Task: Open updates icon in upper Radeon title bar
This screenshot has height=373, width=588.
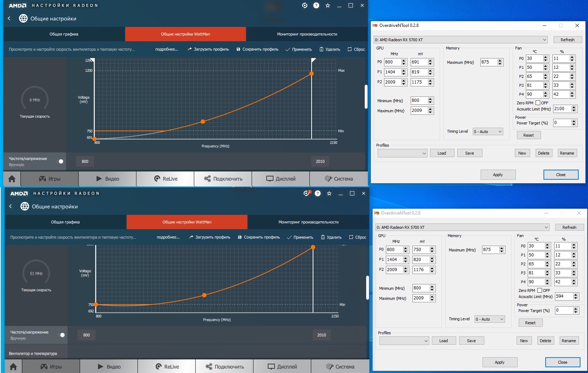Action: point(305,5)
